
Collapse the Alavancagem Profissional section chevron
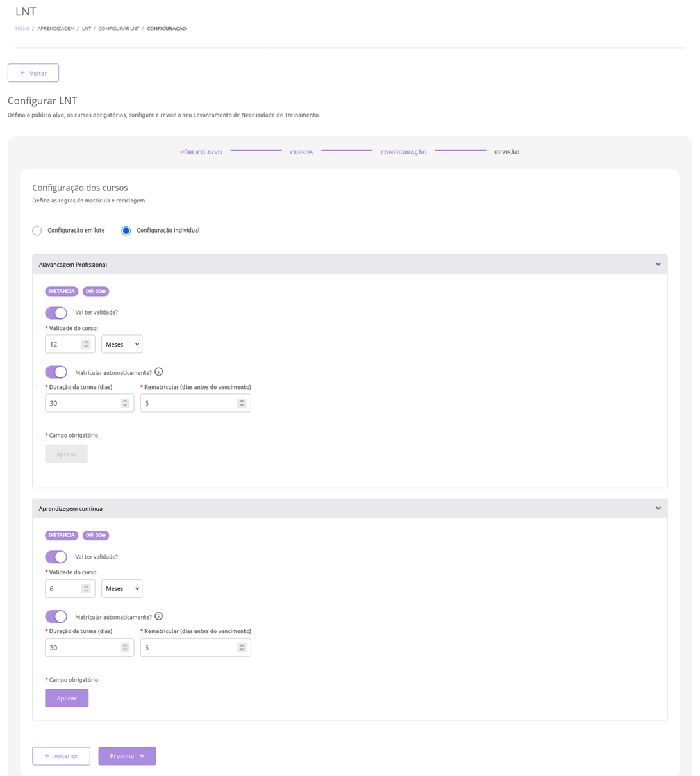click(x=658, y=265)
